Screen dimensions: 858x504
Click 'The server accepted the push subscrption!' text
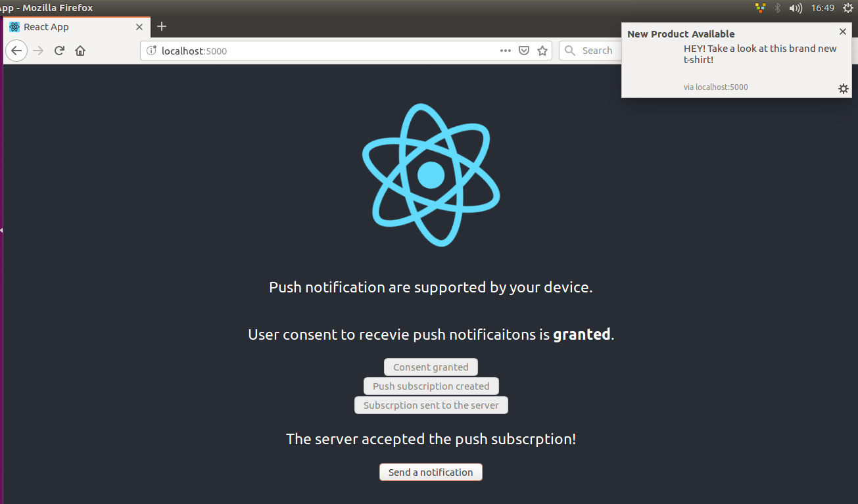(x=431, y=439)
